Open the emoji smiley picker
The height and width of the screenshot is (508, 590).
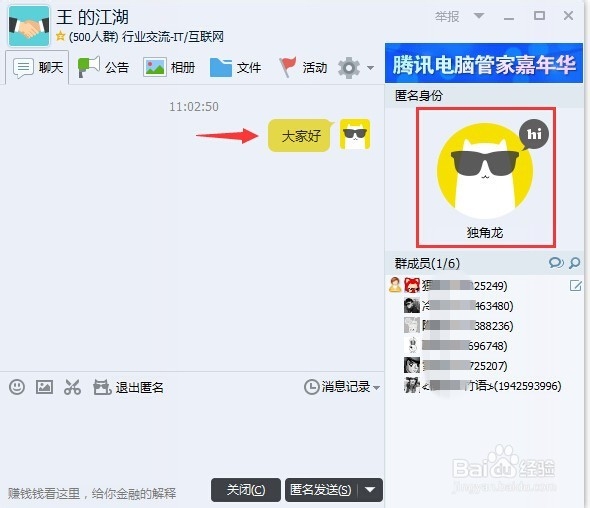17,387
